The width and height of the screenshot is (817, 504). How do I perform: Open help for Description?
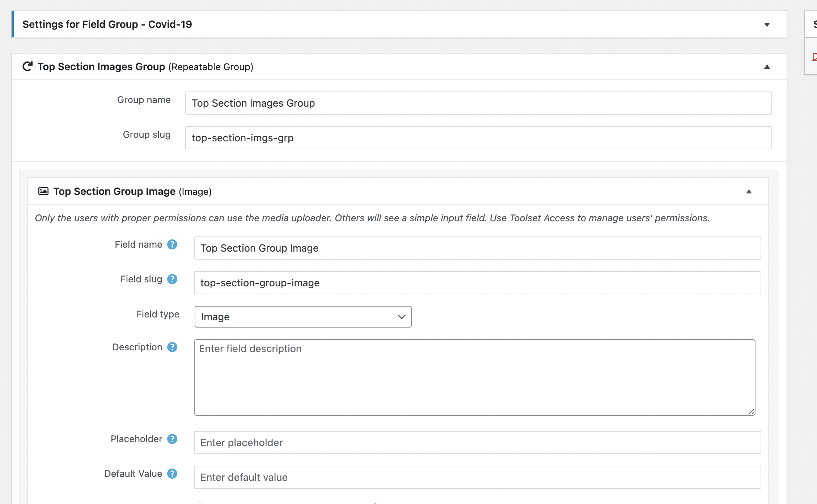(172, 347)
